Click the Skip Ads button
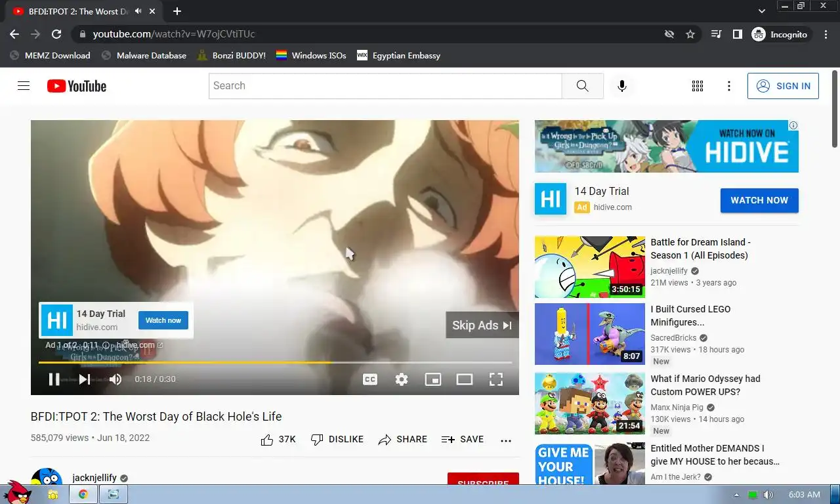Viewport: 840px width, 504px height. 482,325
